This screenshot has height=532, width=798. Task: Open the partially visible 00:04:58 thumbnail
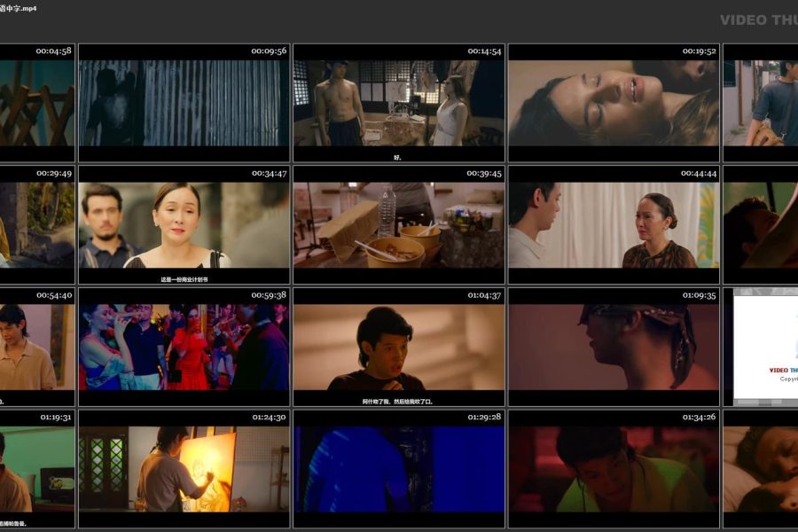[36, 104]
